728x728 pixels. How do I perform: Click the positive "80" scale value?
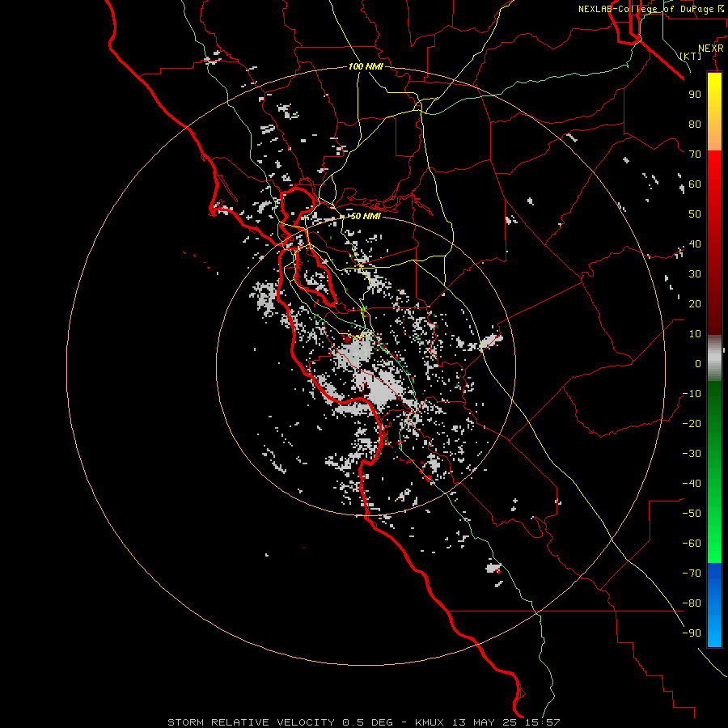pyautogui.click(x=695, y=124)
